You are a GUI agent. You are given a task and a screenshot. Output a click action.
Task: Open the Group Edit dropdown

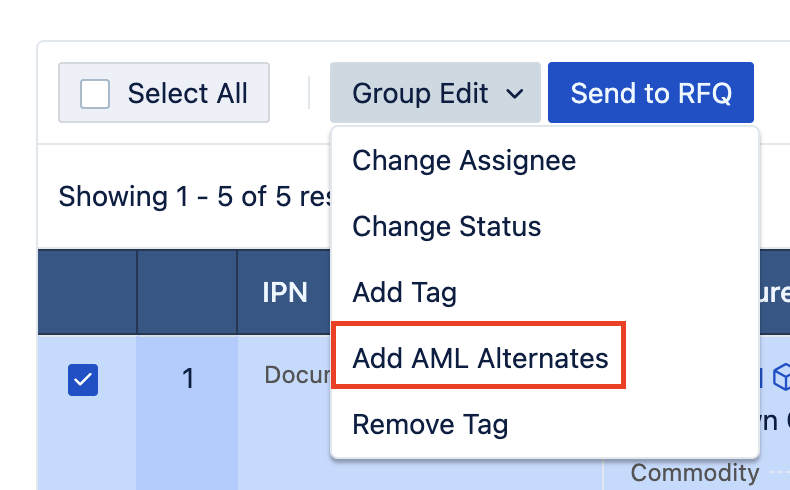coord(435,94)
